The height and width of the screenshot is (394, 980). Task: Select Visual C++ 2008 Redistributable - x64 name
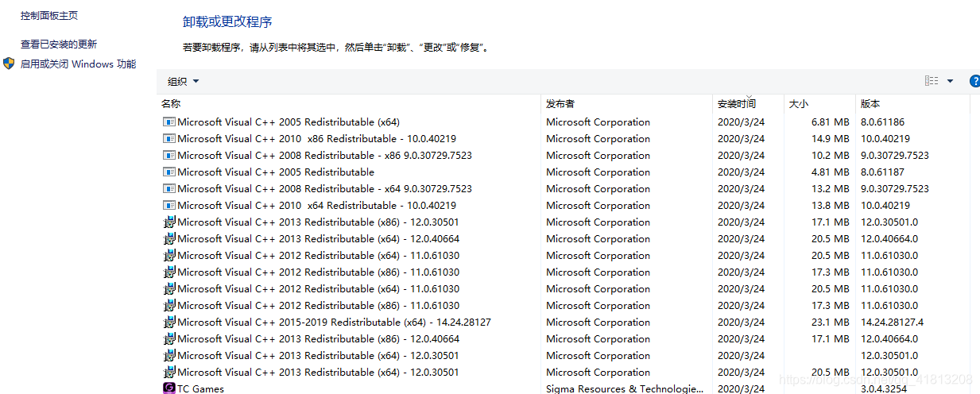point(325,189)
